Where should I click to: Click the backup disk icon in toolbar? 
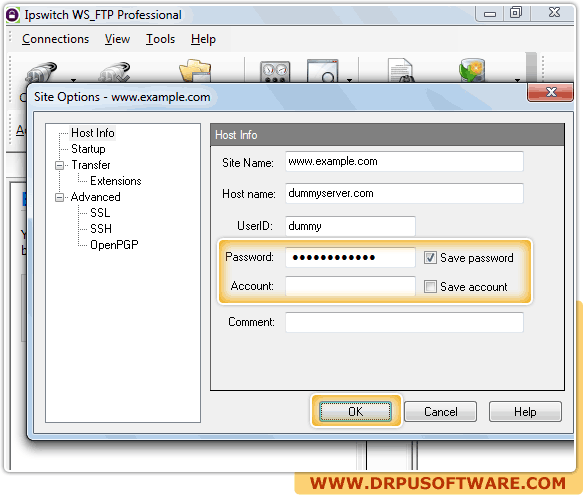[472, 71]
